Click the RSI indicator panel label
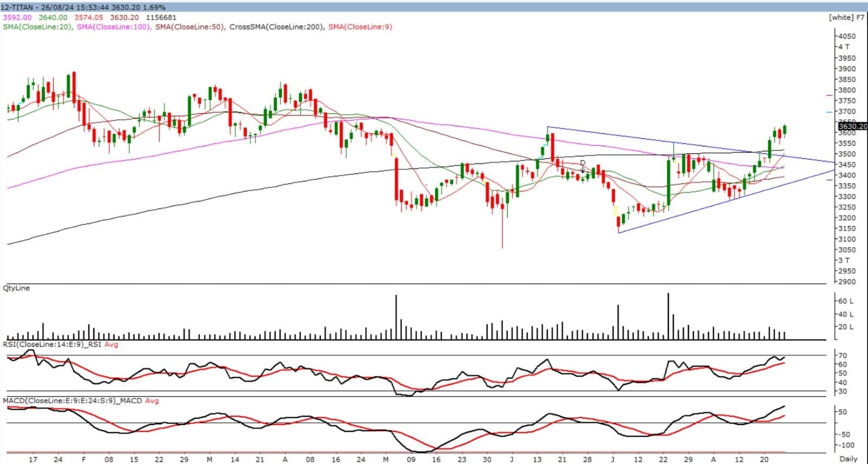Viewport: 868px width, 464px height. tap(60, 344)
